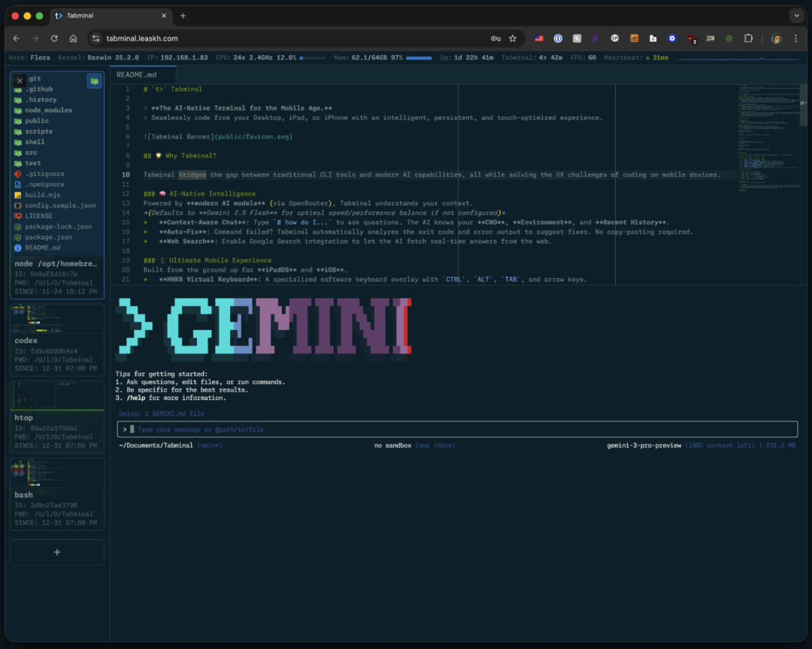The height and width of the screenshot is (649, 812).
Task: Open the Chrome three-dot menu
Action: pos(795,38)
